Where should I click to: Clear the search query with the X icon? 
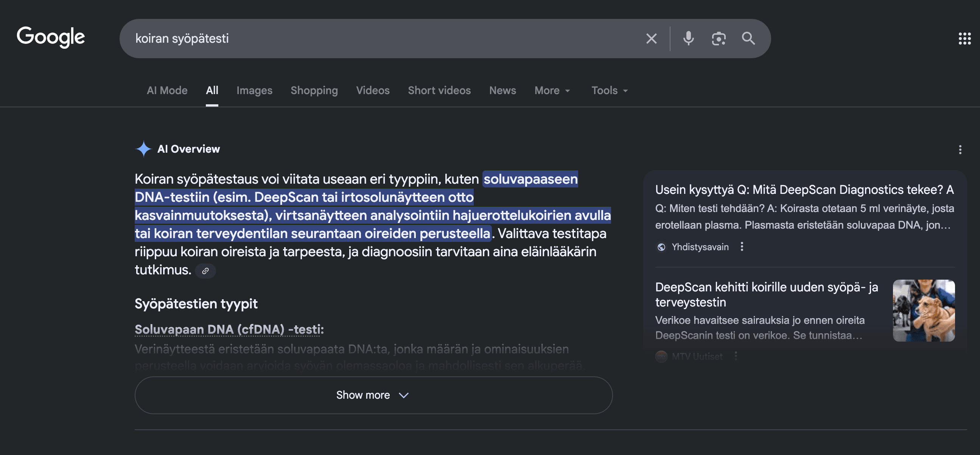coord(651,38)
